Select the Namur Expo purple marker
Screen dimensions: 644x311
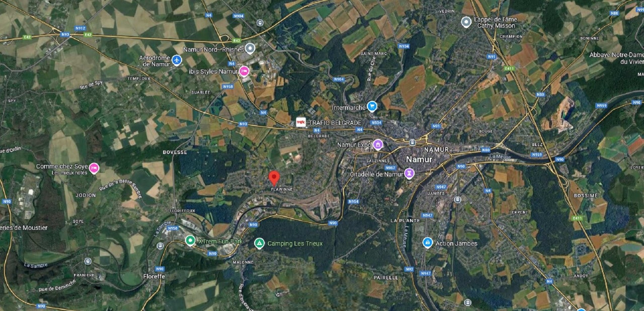[x=378, y=145]
